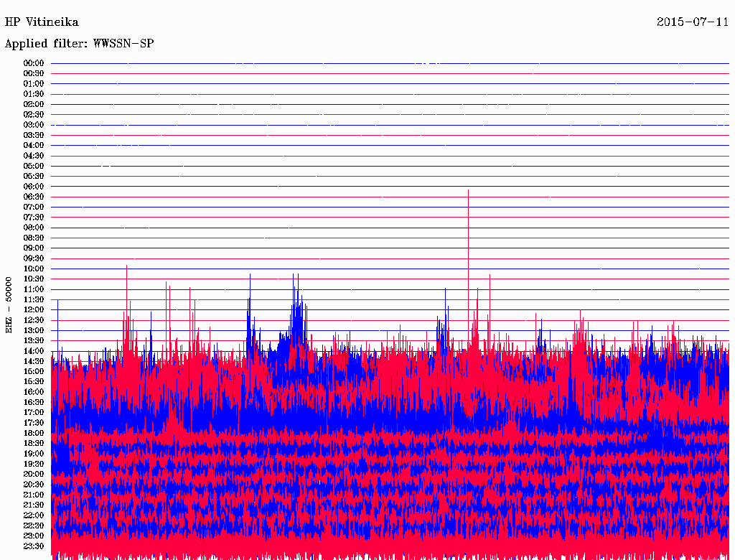Pick the 14:00 time label
This screenshot has width=735, height=560.
point(34,350)
